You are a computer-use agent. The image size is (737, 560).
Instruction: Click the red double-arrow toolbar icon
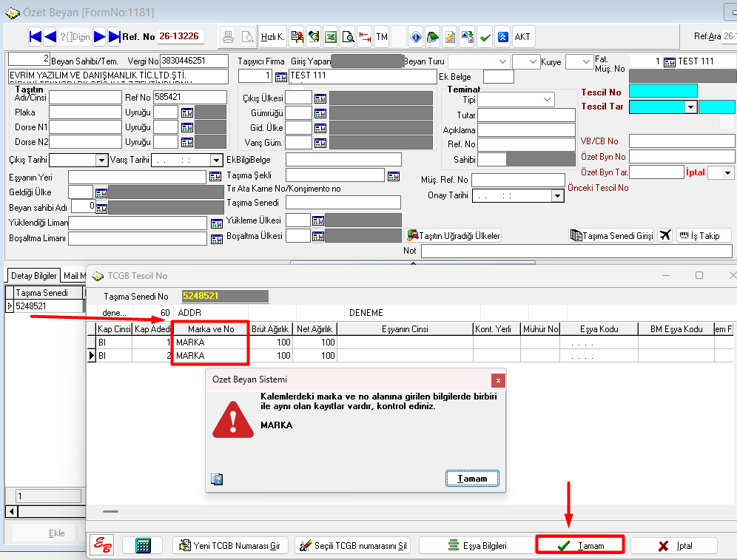(x=365, y=37)
